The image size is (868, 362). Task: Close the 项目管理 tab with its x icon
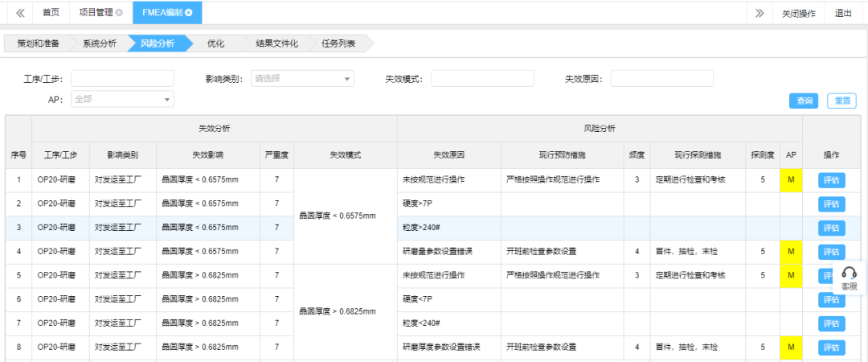pos(119,13)
